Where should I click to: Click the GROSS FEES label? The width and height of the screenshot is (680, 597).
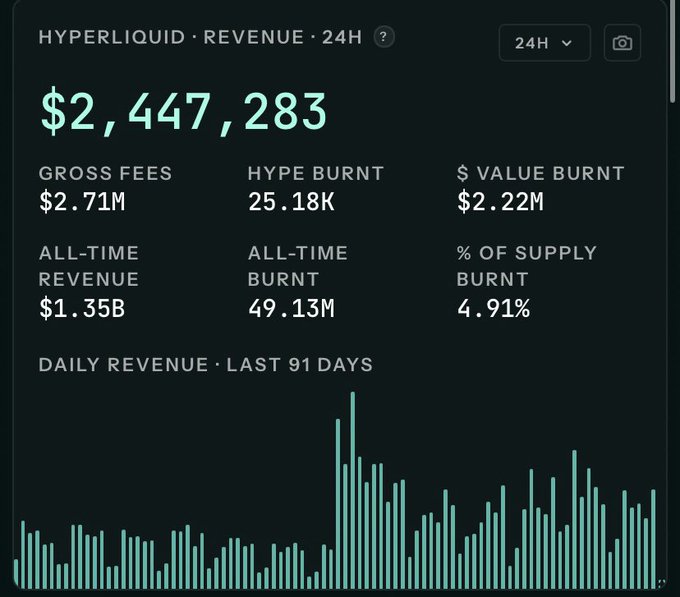(x=105, y=173)
